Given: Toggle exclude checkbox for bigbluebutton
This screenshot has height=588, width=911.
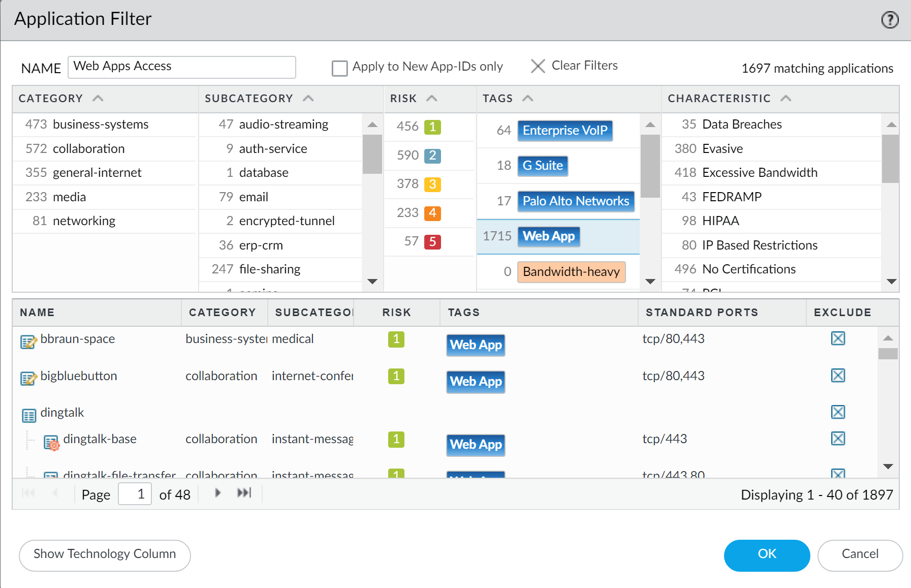Looking at the screenshot, I should tap(838, 376).
